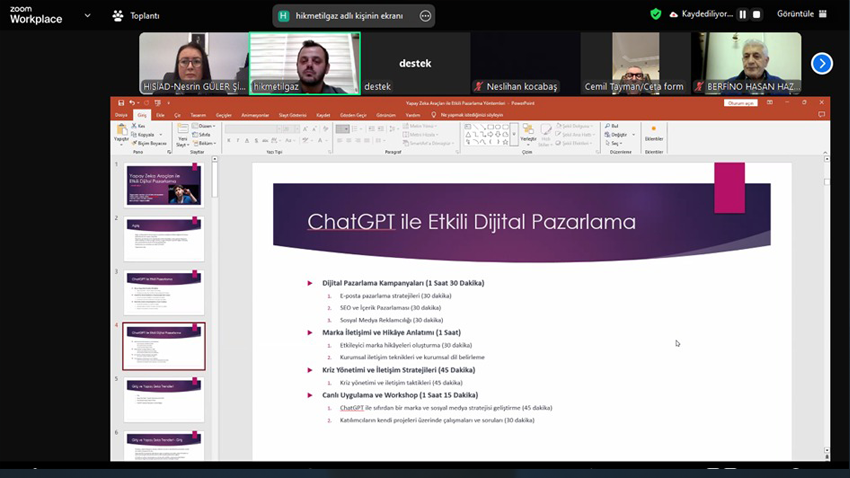Toggle bold text formatting in the ribbon
The image size is (850, 478).
tap(229, 141)
